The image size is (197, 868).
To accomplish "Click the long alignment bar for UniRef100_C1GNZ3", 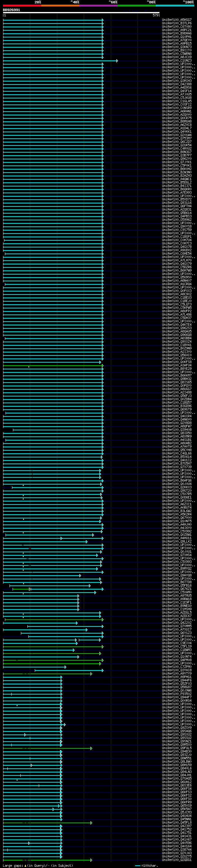I will 60,61.
